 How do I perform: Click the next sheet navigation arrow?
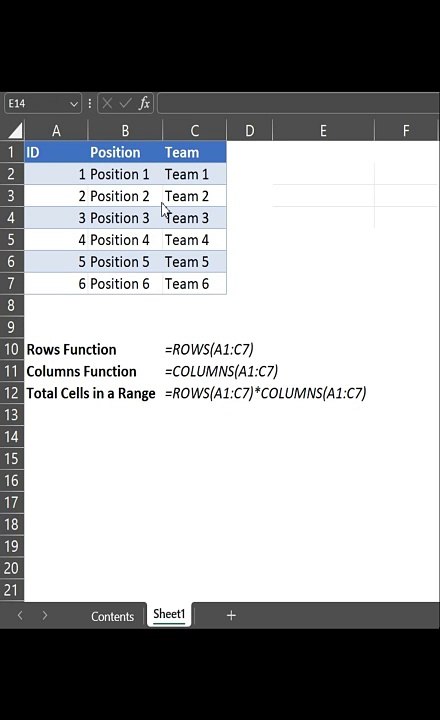click(45, 615)
